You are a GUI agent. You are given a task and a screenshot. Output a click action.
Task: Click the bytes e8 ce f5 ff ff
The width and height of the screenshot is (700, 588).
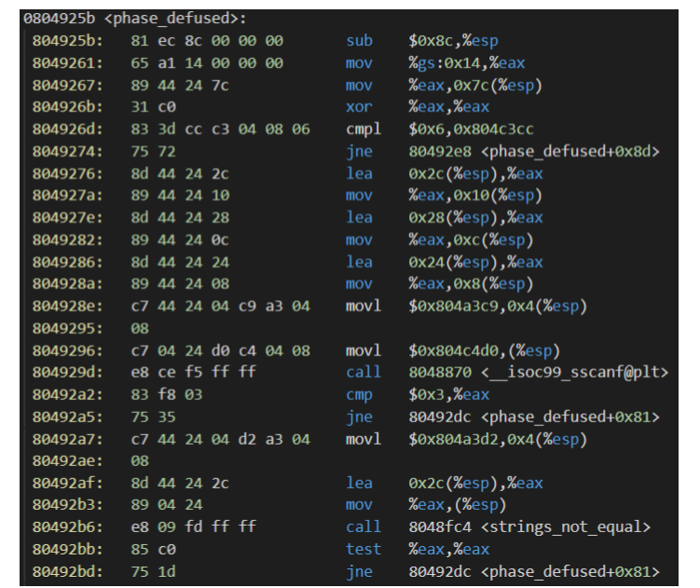tap(193, 372)
